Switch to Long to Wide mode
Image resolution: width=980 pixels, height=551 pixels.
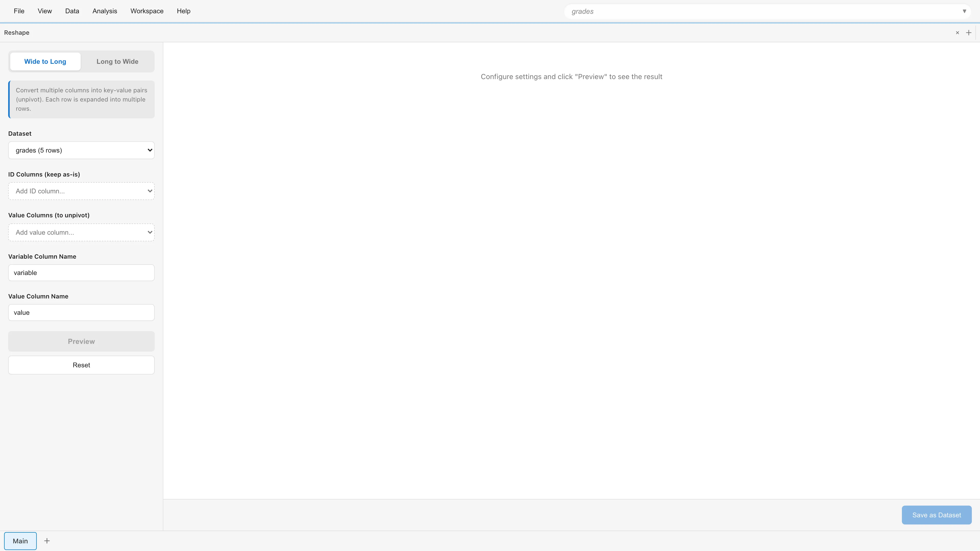coord(117,61)
